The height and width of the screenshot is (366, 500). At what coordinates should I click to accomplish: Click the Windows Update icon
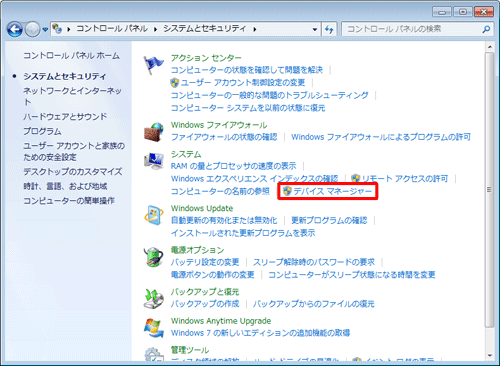coord(154,215)
